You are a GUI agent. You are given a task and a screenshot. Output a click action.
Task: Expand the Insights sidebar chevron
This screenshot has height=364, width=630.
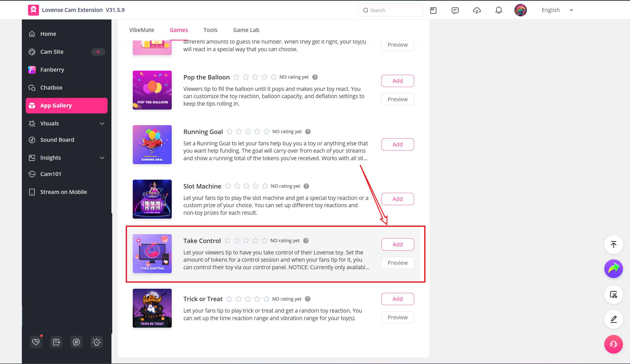(102, 158)
